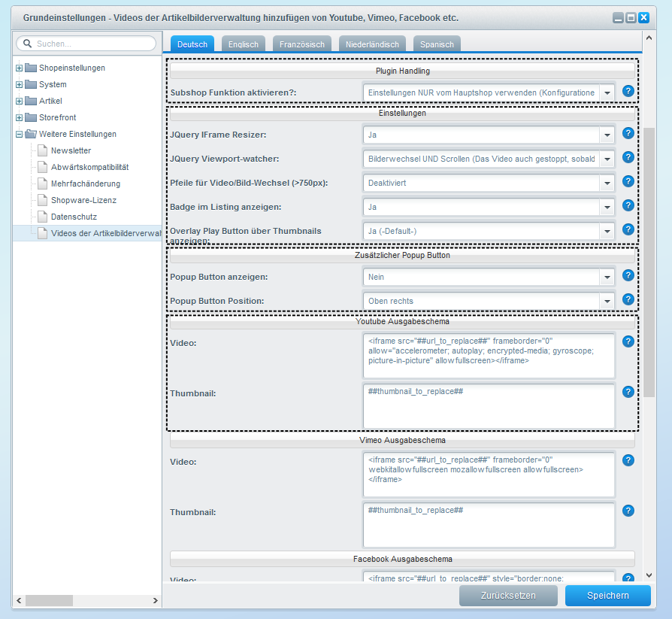Switch to the Deutsch tab
Viewport: 672px width, 619px height.
point(192,44)
